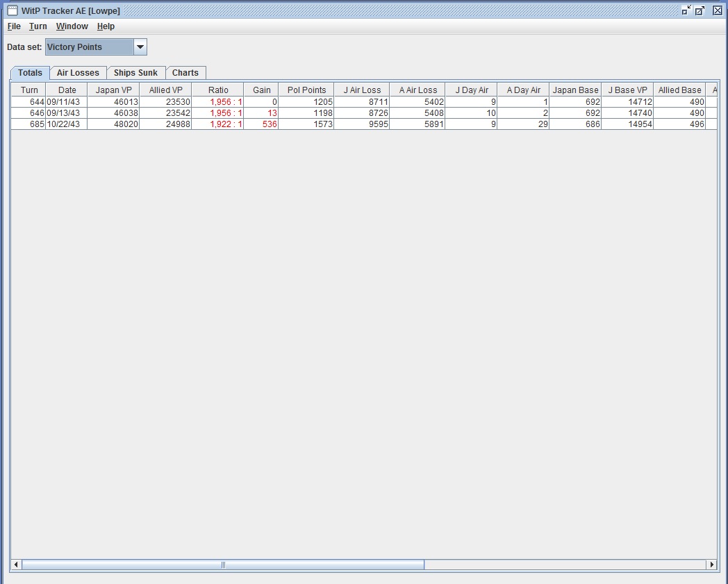Click A Air Loss value 5402
728x584 pixels.
[x=417, y=101]
